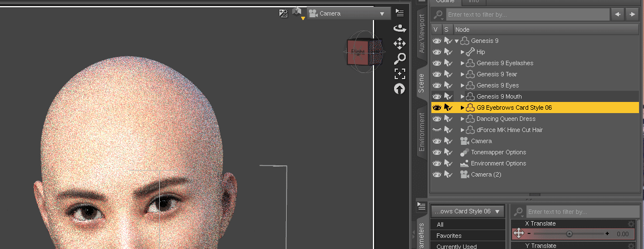
Task: Click the frame selection viewport icon
Action: click(x=400, y=74)
